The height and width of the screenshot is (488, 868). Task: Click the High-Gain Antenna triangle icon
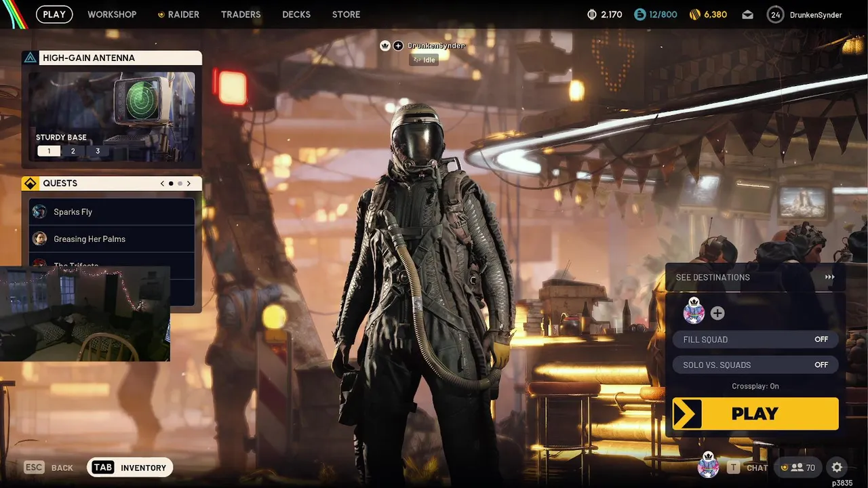pos(30,58)
